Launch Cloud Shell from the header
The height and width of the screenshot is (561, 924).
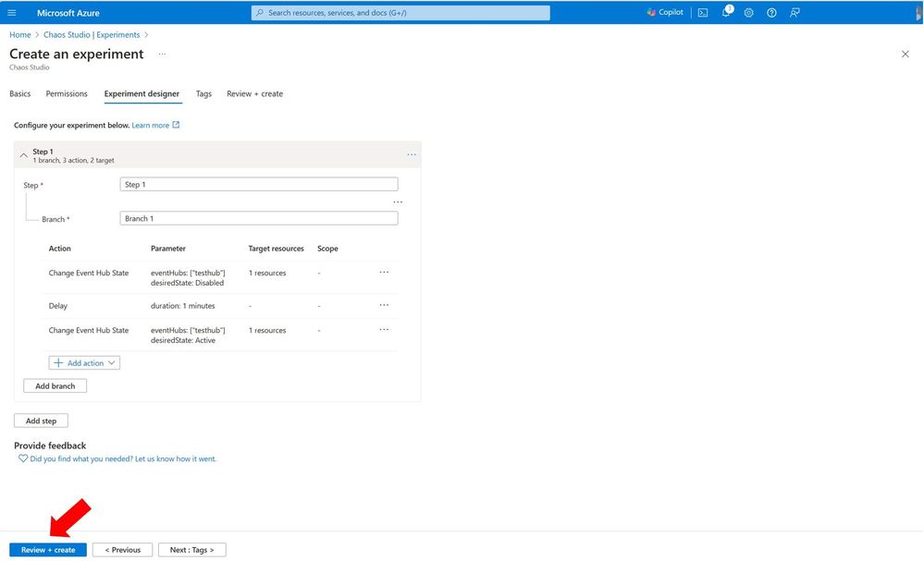click(x=703, y=12)
